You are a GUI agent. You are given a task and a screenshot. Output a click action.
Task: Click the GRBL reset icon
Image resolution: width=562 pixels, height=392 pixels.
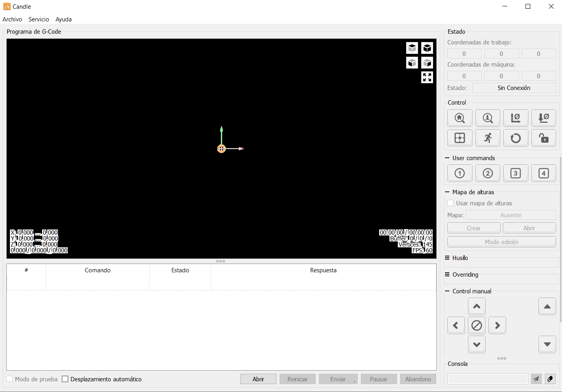pos(516,138)
